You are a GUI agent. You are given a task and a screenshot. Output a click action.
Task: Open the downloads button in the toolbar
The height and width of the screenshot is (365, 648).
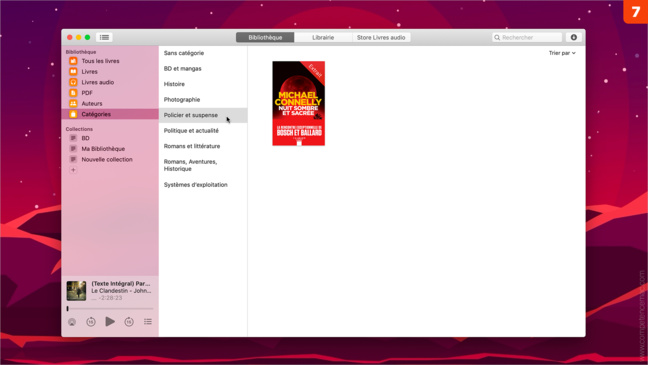click(x=574, y=37)
